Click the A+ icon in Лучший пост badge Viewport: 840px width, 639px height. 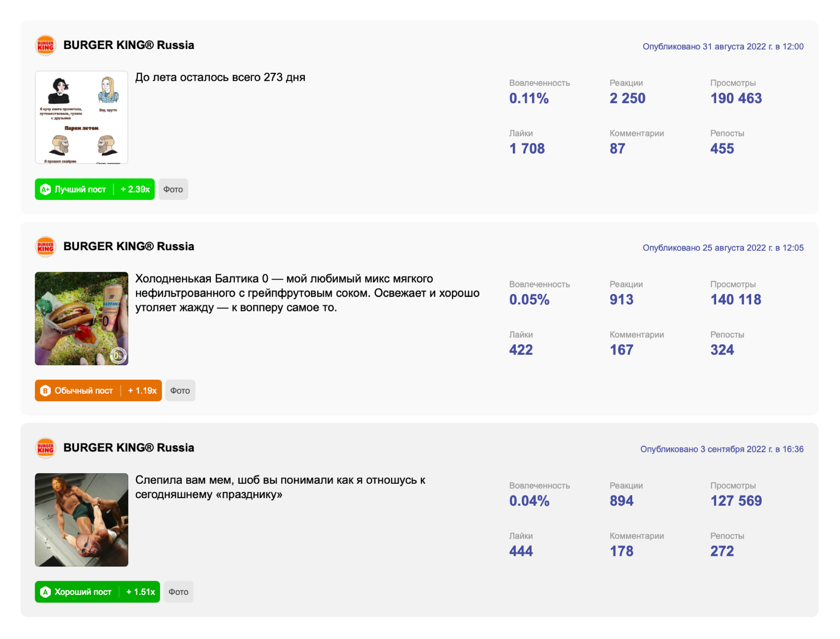(45, 189)
